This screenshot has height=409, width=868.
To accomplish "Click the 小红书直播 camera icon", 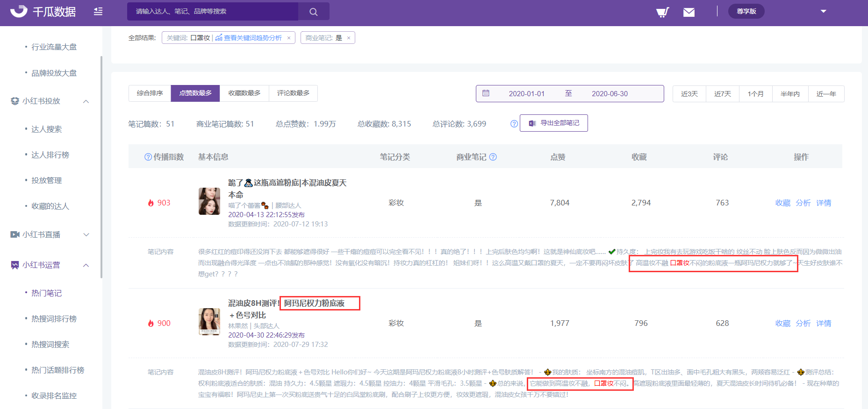I will (x=15, y=234).
